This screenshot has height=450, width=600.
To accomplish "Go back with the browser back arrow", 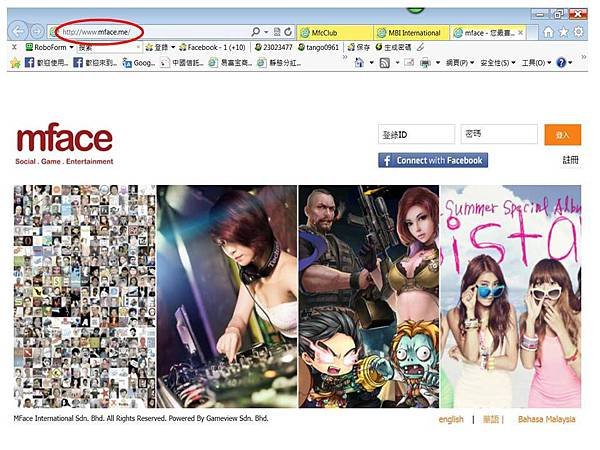I will click(18, 31).
